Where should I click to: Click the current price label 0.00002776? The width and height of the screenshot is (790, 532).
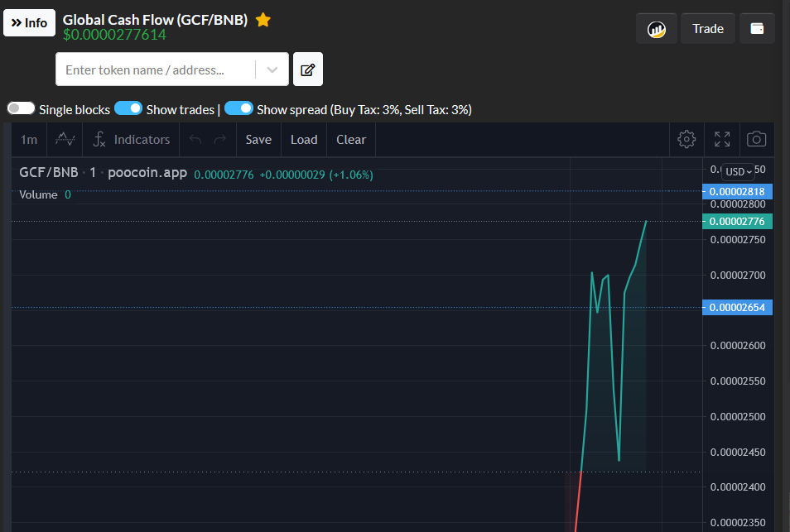(x=737, y=222)
